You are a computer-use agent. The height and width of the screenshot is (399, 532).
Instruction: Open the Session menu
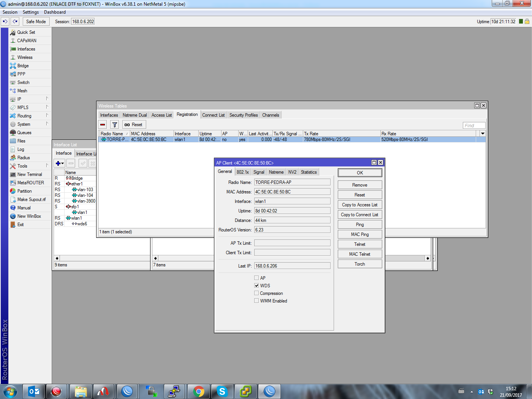coord(10,12)
